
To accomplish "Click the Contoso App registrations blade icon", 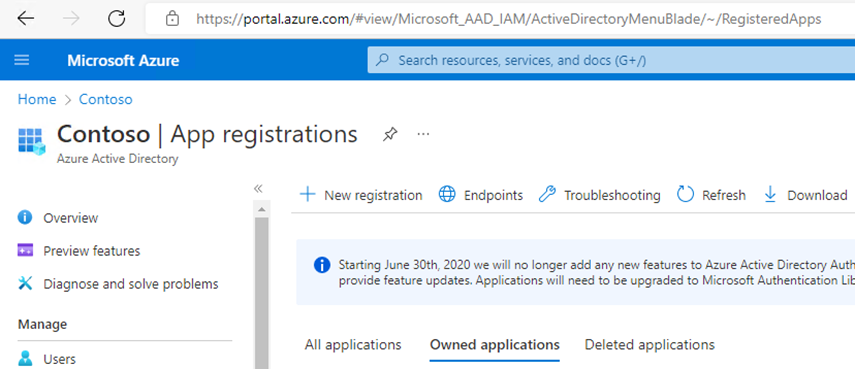I will point(32,142).
